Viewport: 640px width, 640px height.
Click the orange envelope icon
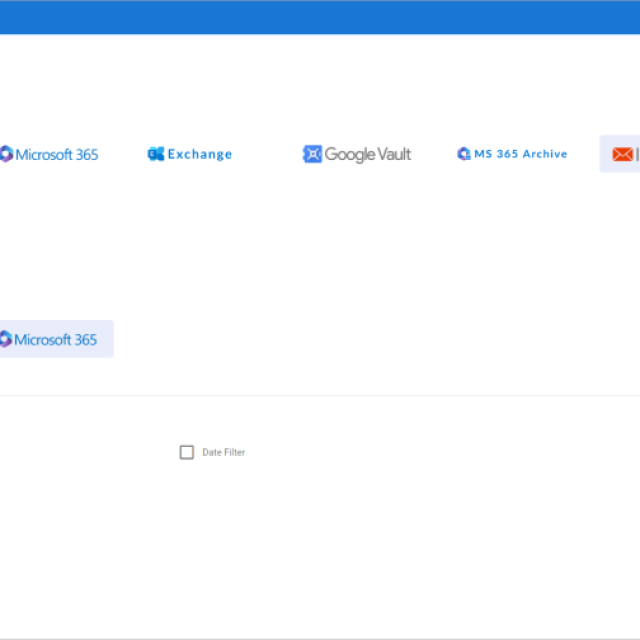[622, 154]
